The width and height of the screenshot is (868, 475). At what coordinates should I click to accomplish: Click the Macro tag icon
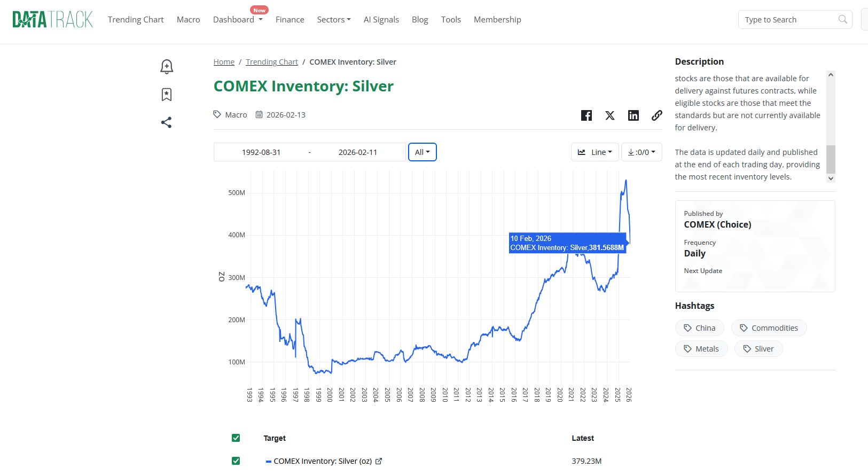(217, 114)
